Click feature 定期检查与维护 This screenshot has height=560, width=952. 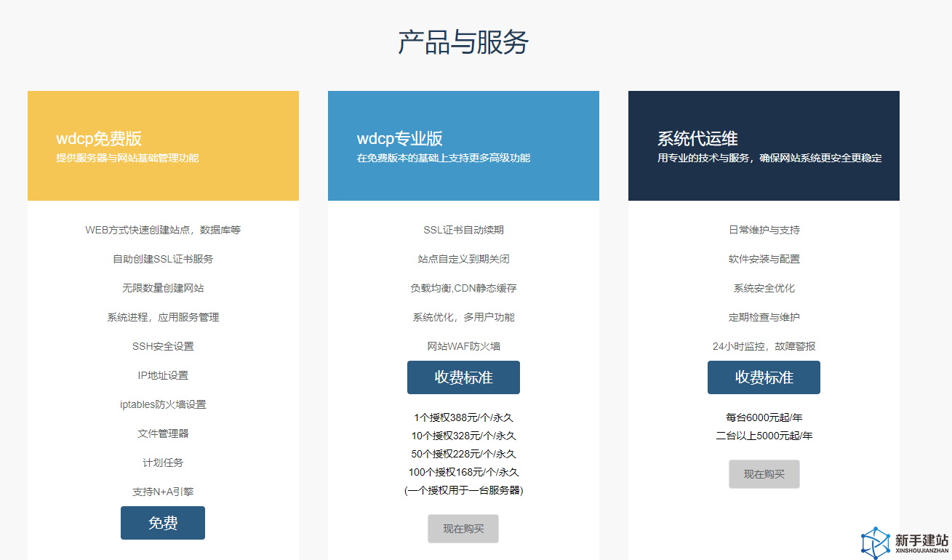(764, 317)
